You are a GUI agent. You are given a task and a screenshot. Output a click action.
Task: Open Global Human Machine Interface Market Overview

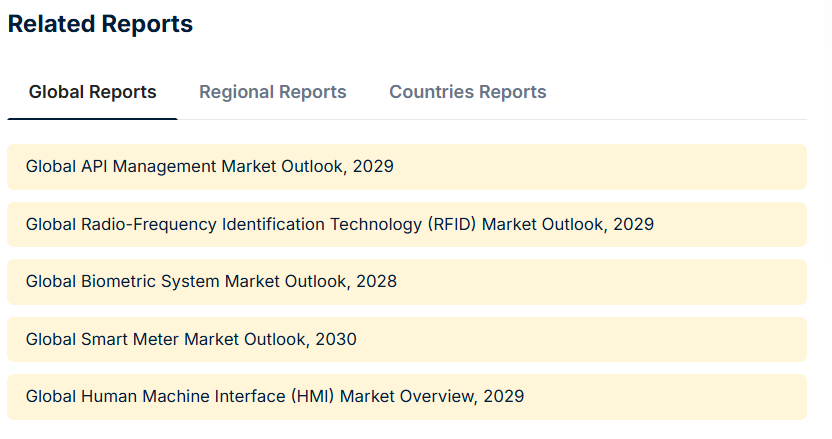pyautogui.click(x=407, y=397)
